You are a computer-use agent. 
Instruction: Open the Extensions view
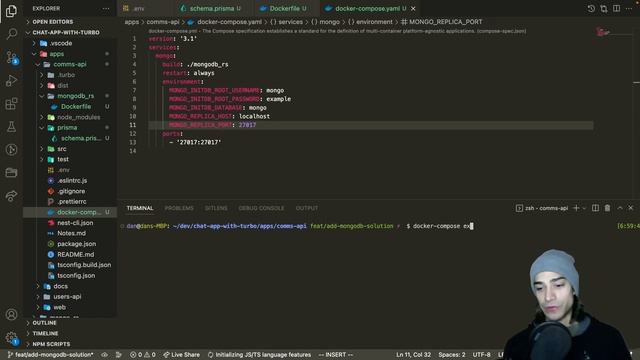coord(11,104)
